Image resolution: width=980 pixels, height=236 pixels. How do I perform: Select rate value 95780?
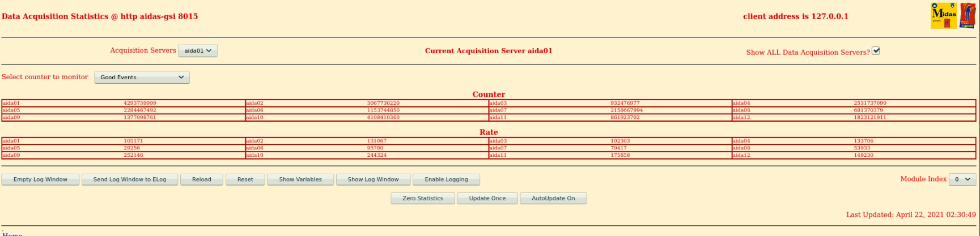(x=375, y=148)
